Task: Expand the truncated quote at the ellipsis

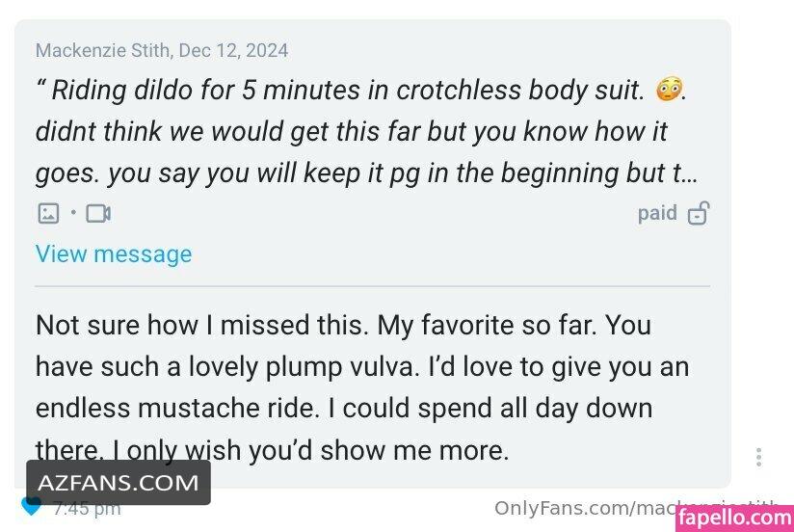Action: [690, 173]
